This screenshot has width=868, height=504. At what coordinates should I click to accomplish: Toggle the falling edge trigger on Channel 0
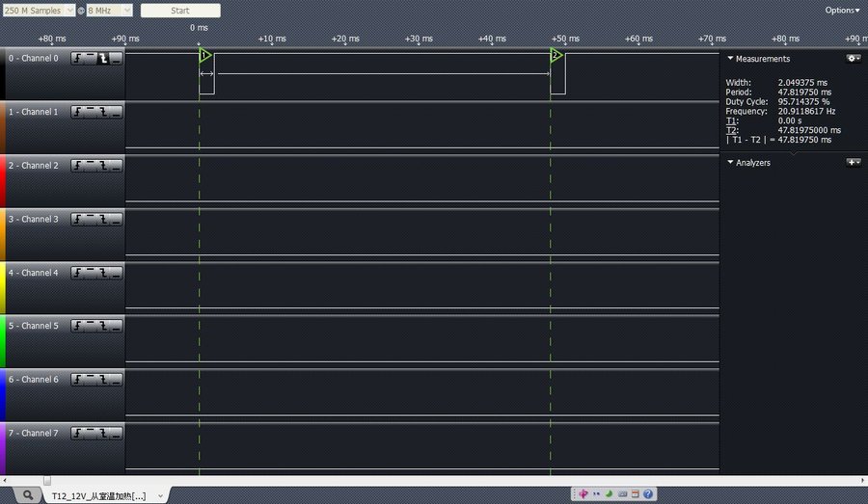pyautogui.click(x=103, y=58)
